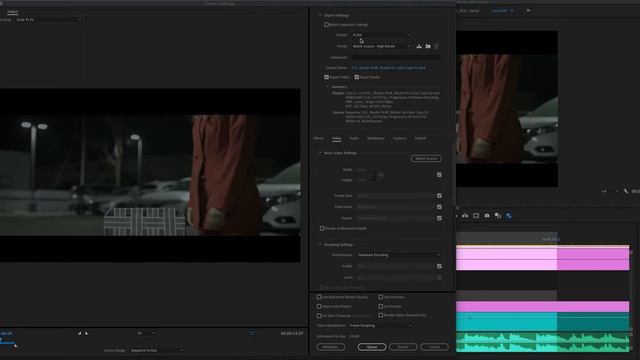Viewport: 640px width, 360px height.
Task: Click the current timecode under preview
Action: (6, 333)
